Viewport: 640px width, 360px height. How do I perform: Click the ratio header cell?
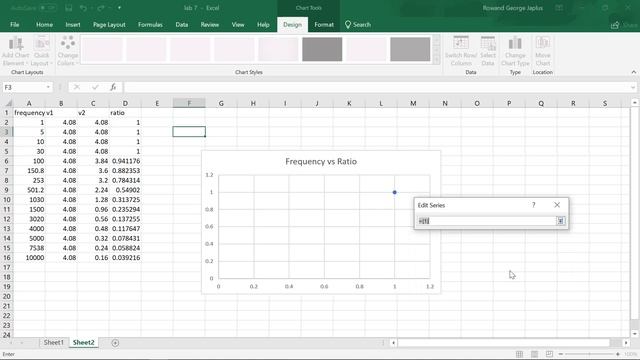tap(125, 113)
